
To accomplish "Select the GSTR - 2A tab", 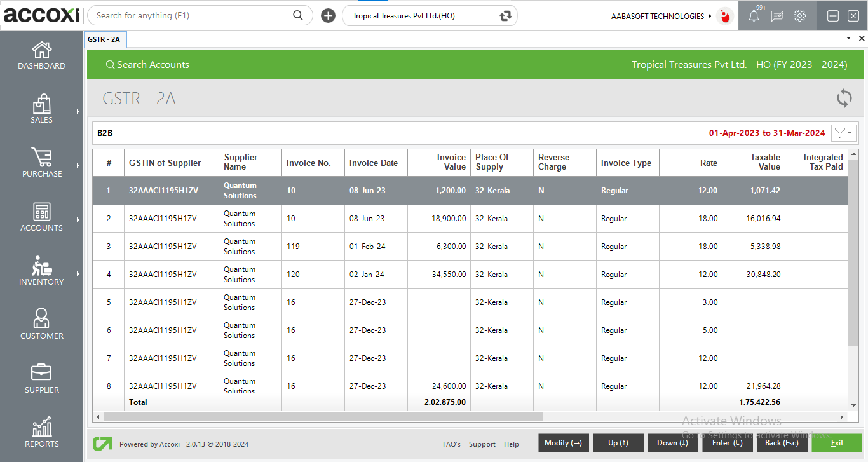I will [x=104, y=39].
